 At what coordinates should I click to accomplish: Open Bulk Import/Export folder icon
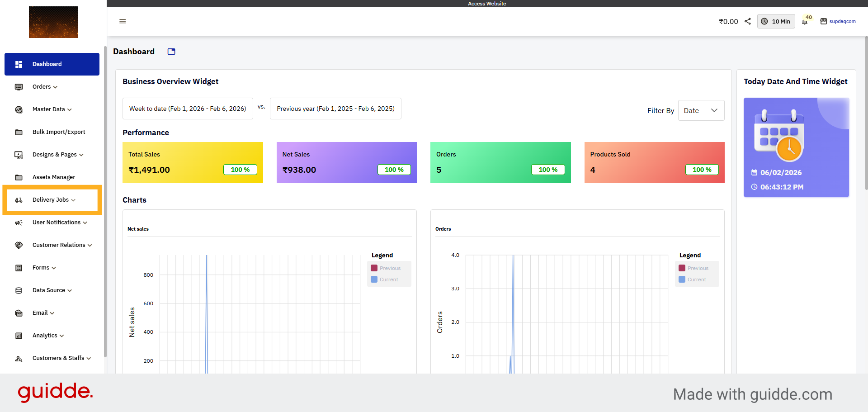[x=19, y=132]
